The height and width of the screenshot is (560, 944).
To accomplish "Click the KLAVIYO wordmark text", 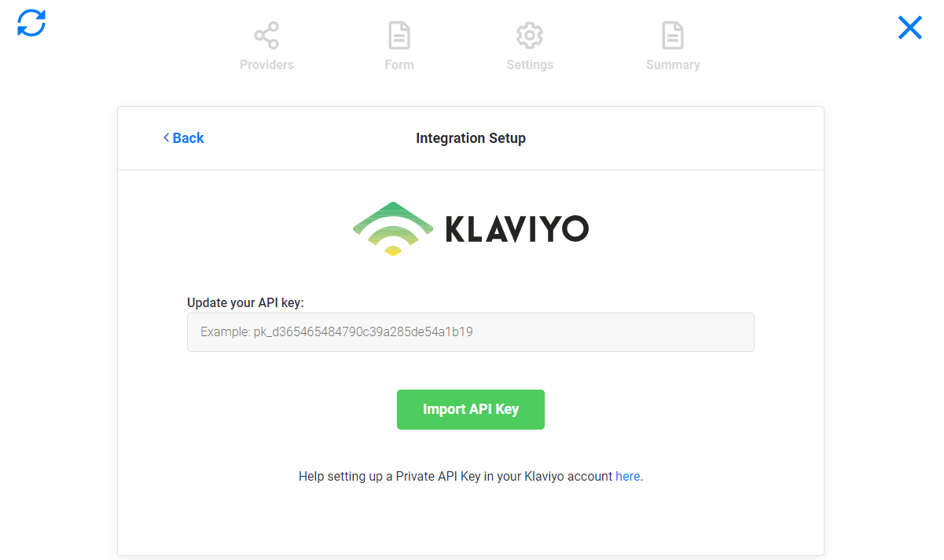I will pos(516,228).
